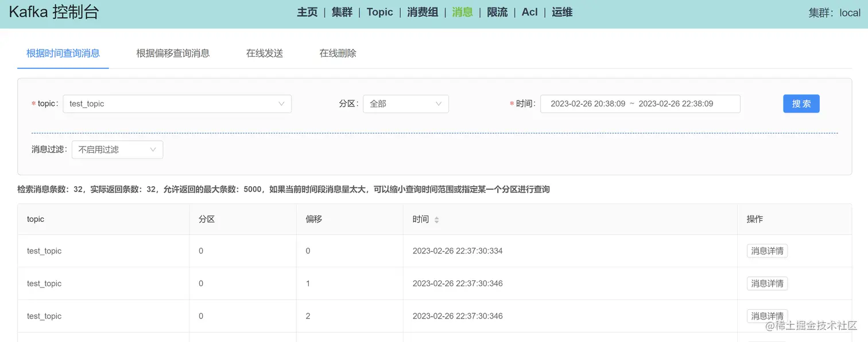Click test_topic in the offset 1 row
Screen dimensions: 868x342
[x=44, y=283]
